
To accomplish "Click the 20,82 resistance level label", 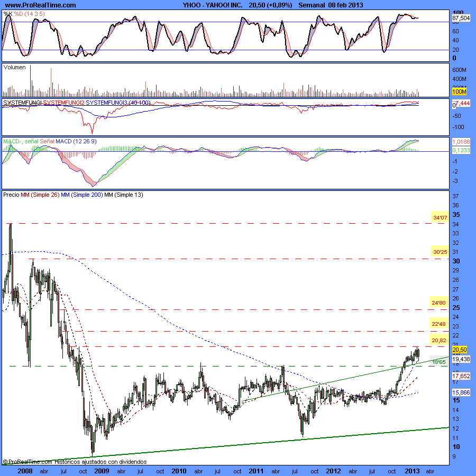I will point(439,340).
